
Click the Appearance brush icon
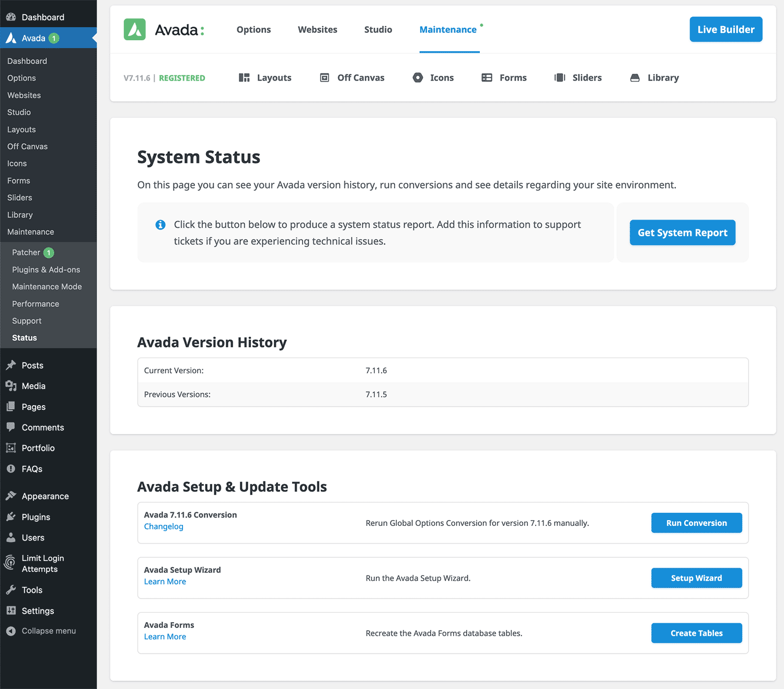pyautogui.click(x=11, y=496)
